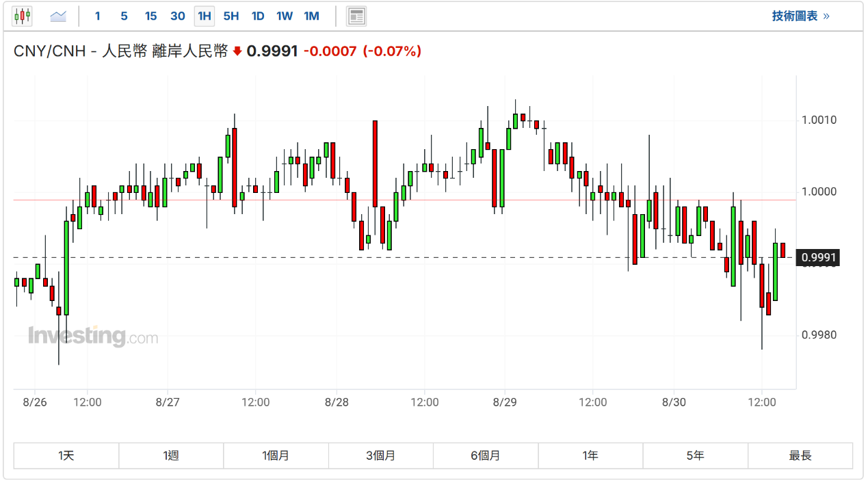This screenshot has width=868, height=483.
Task: Open the 技術圖表 link
Action: click(x=800, y=16)
